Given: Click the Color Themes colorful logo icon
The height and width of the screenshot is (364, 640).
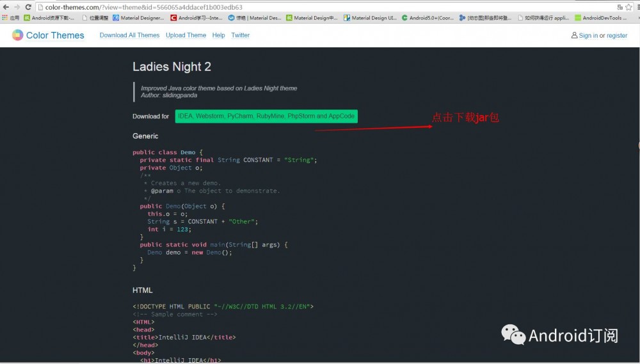Looking at the screenshot, I should 17,35.
